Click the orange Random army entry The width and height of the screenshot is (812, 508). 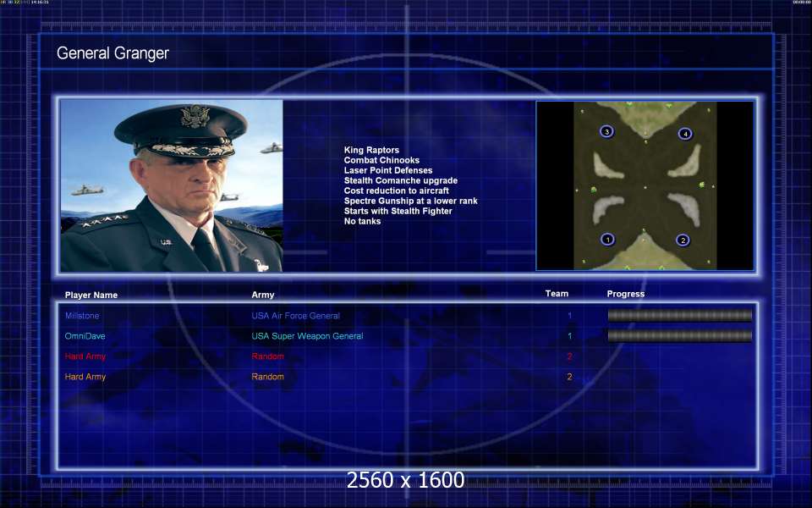coord(268,377)
